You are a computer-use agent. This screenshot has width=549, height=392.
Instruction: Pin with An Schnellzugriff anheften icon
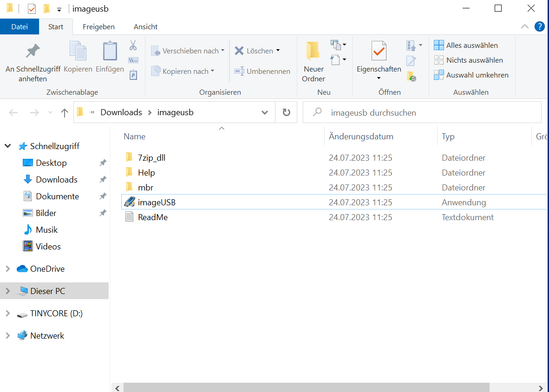coord(33,50)
